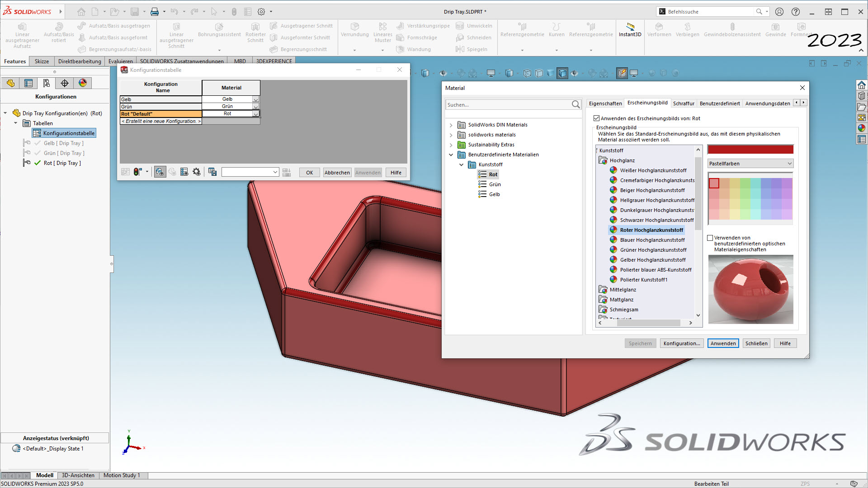
Task: Open the Benutzerdefiniert tab in Material dialog
Action: tap(720, 103)
